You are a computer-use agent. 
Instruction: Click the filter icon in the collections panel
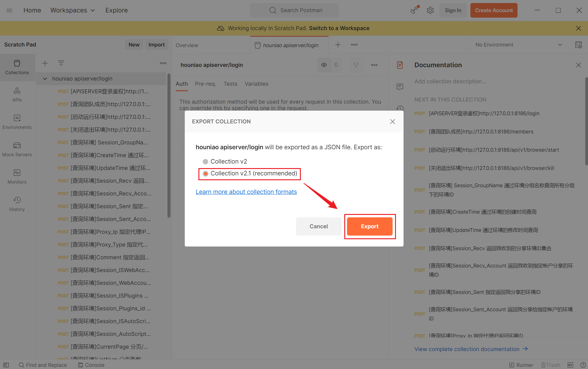click(x=61, y=63)
